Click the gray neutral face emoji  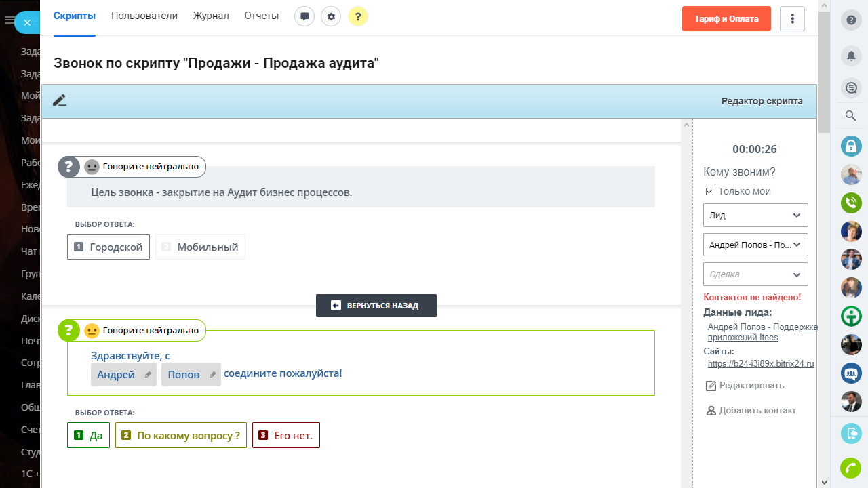coord(92,167)
